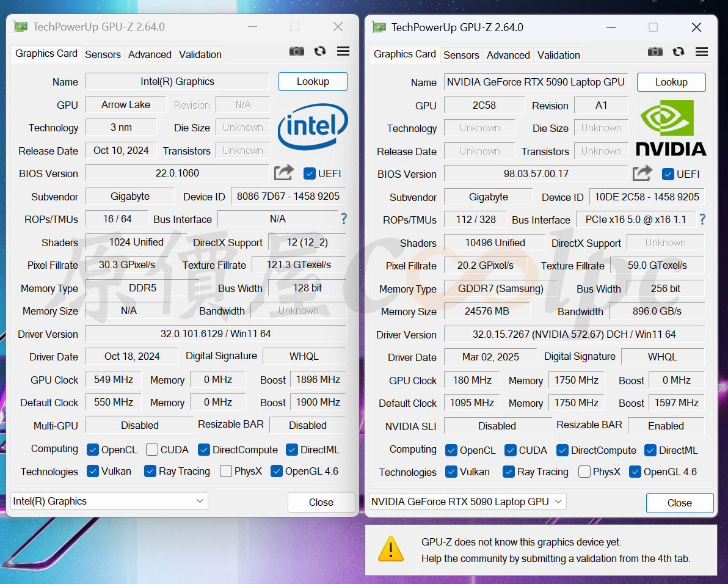This screenshot has height=584, width=728.
Task: Click the BIOS export share icon in NVIDIA window
Action: [642, 173]
